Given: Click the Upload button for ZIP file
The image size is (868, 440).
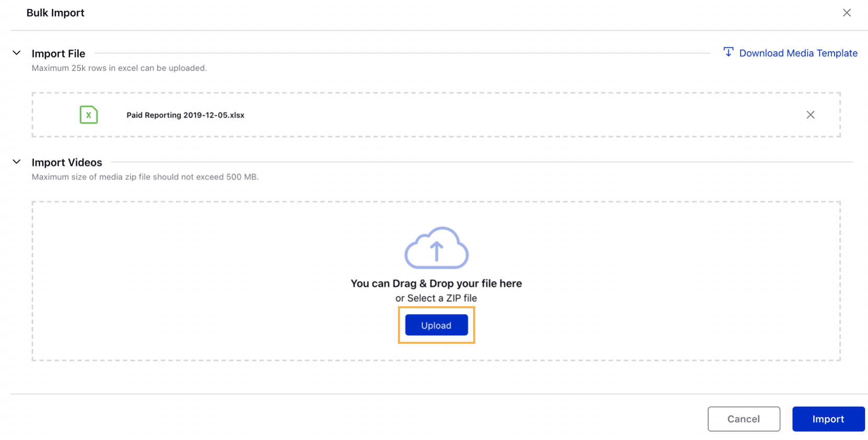Looking at the screenshot, I should (x=437, y=325).
